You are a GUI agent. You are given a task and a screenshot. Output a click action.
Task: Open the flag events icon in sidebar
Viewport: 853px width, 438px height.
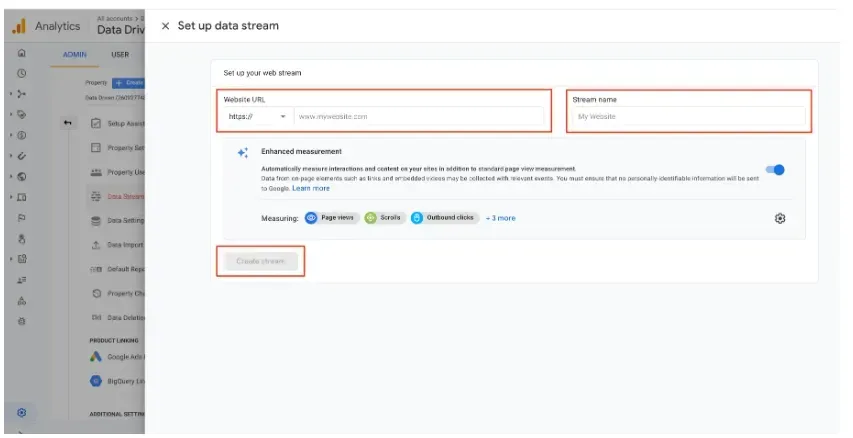click(22, 218)
